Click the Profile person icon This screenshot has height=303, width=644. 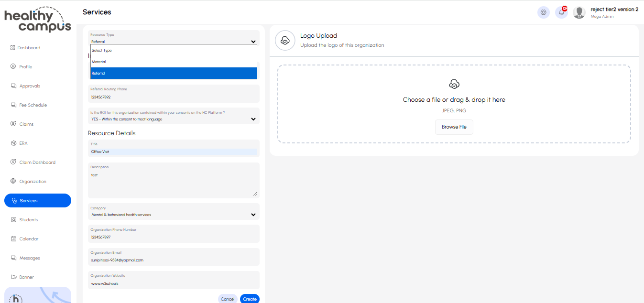pos(13,67)
